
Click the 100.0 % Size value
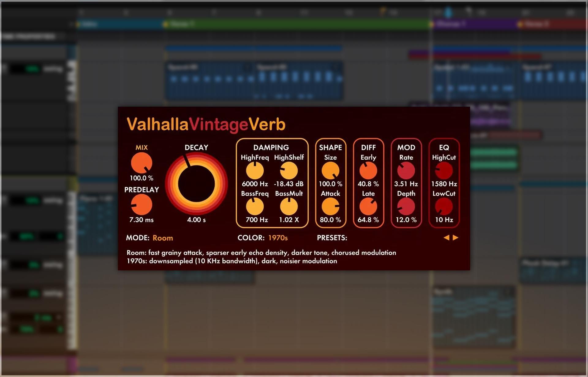[x=330, y=184]
